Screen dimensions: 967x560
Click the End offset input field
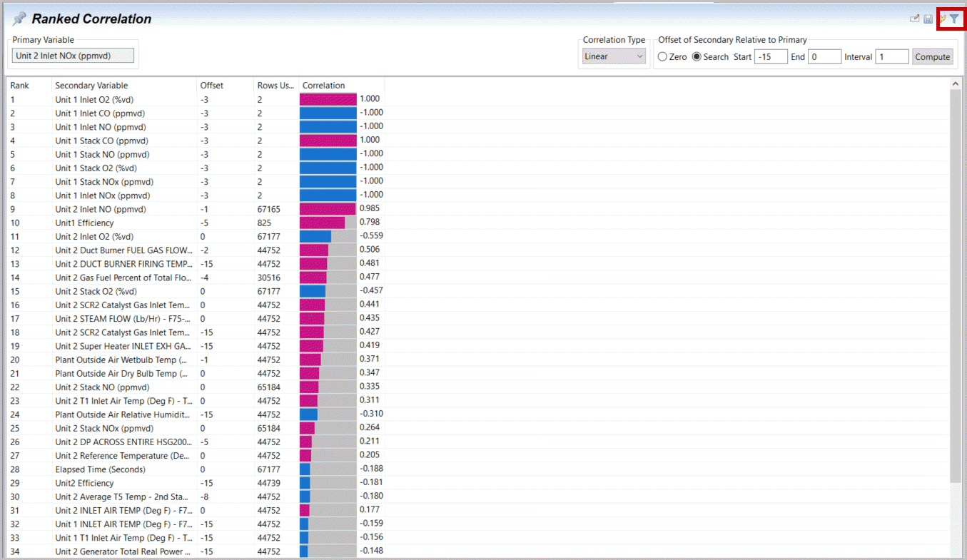click(x=824, y=57)
